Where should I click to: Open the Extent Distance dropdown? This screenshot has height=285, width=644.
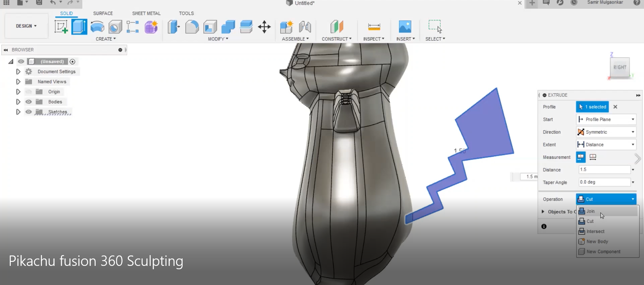tap(606, 145)
